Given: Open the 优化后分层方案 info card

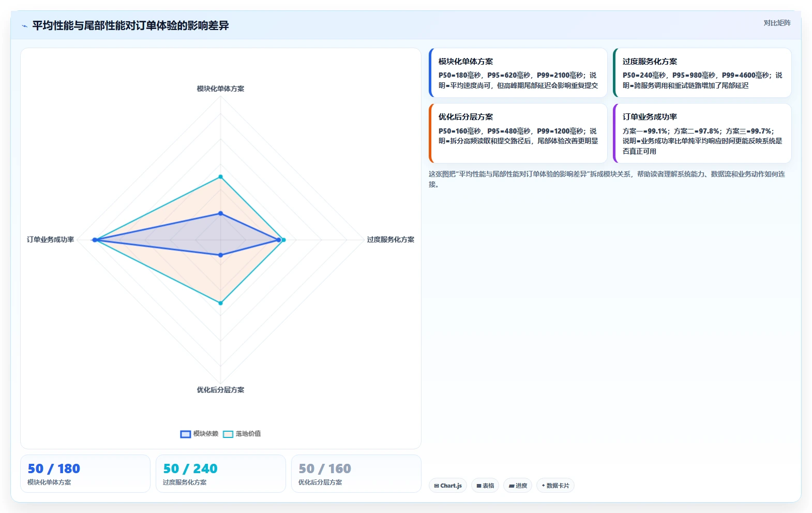Looking at the screenshot, I should 518,133.
